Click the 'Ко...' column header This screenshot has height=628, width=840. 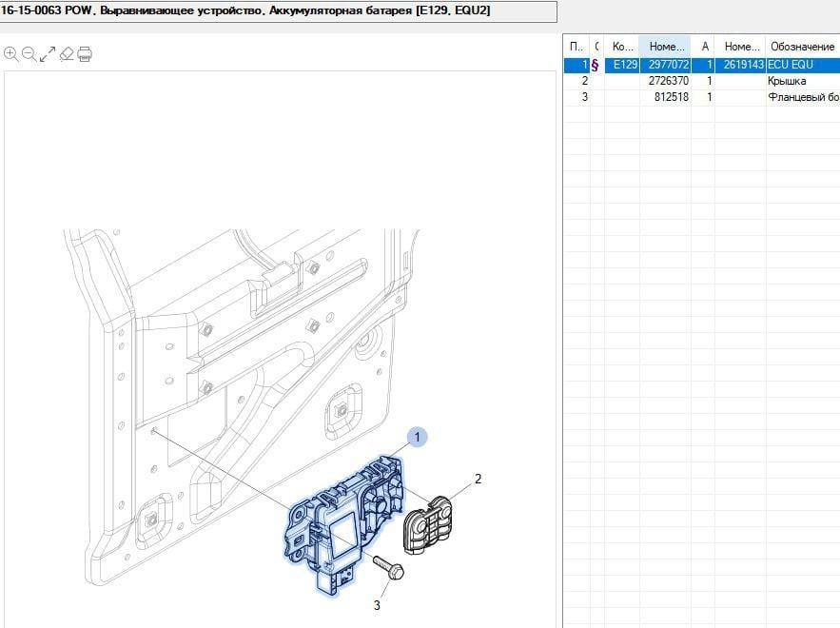point(623,46)
